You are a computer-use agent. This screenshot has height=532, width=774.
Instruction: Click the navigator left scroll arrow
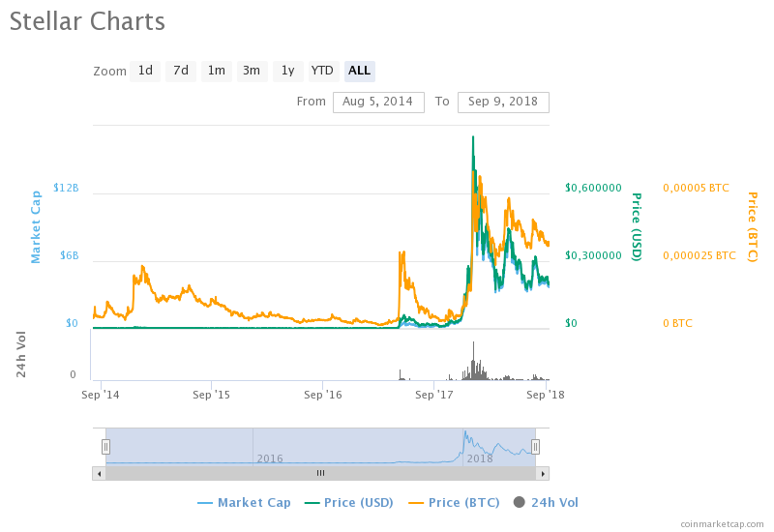(x=100, y=474)
